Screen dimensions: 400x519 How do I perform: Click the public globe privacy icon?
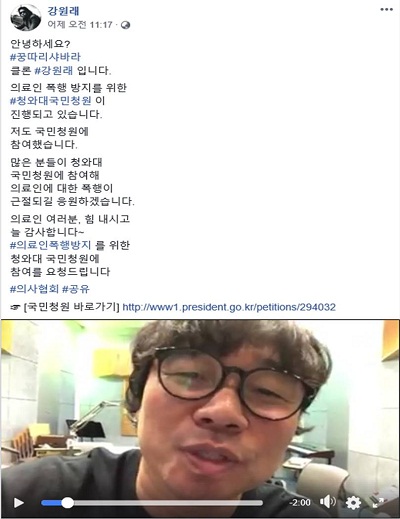(x=126, y=25)
